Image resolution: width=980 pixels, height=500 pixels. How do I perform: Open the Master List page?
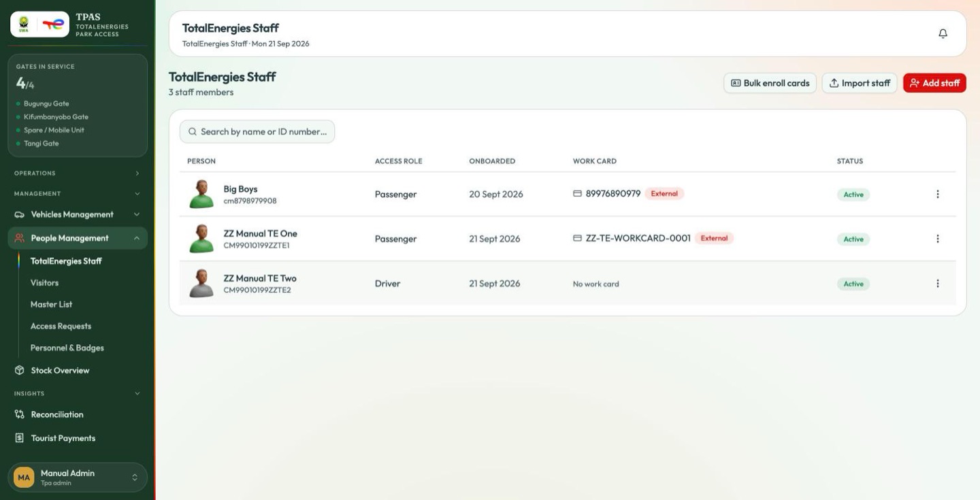pos(51,305)
